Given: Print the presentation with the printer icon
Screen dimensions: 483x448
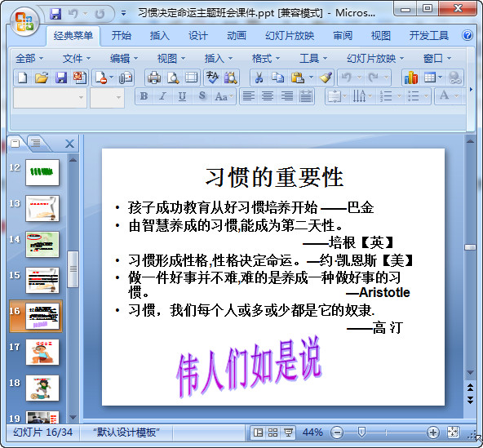Looking at the screenshot, I should tap(154, 78).
